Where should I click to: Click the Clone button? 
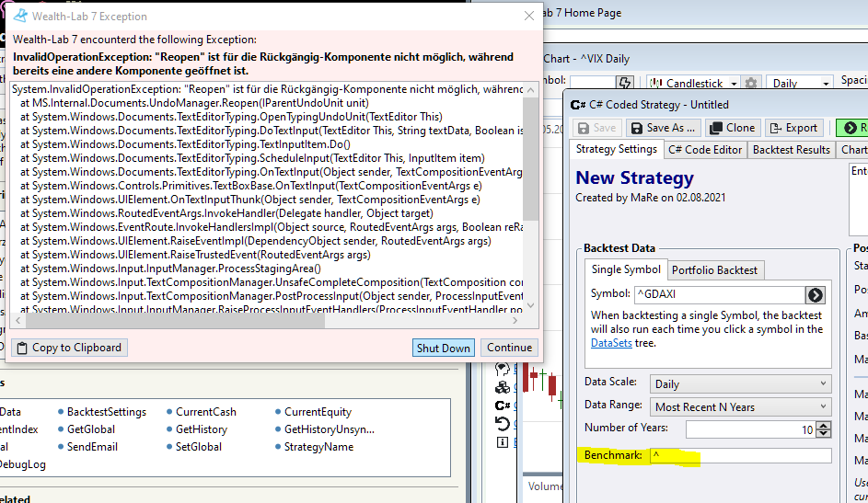coord(733,128)
